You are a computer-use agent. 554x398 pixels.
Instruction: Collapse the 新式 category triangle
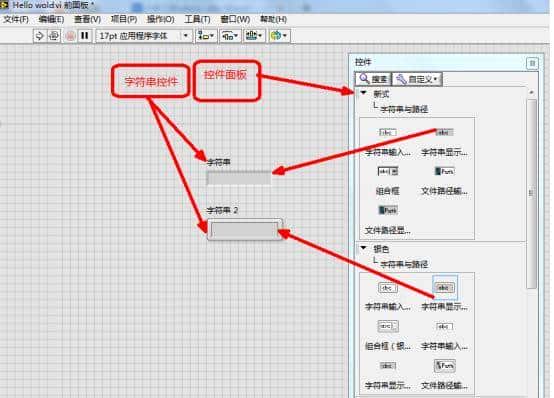363,93
